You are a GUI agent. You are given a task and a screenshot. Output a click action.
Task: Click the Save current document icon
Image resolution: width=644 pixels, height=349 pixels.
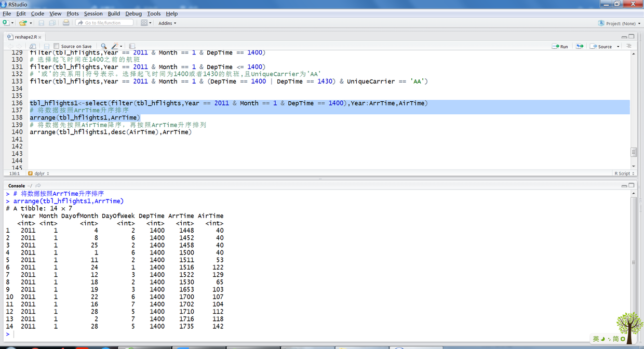tap(42, 23)
